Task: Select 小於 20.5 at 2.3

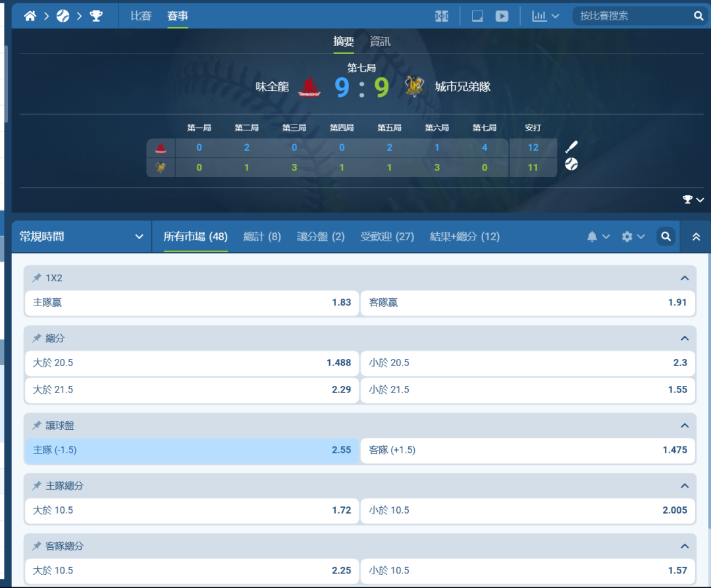Action: click(x=528, y=363)
